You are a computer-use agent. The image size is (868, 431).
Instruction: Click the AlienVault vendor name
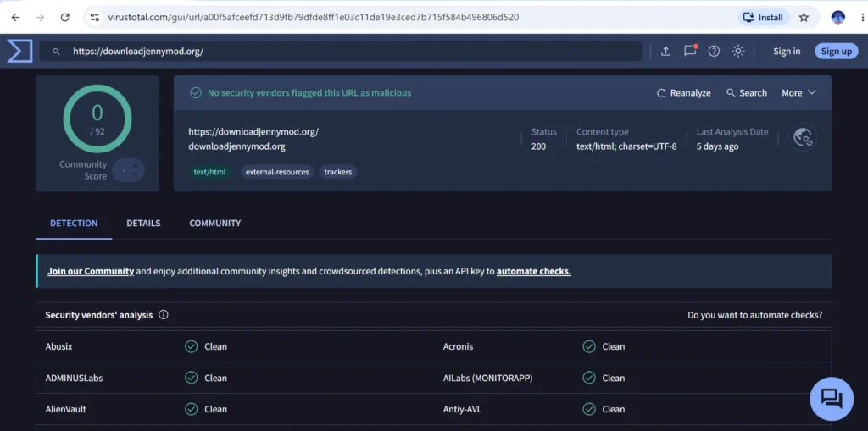click(66, 409)
